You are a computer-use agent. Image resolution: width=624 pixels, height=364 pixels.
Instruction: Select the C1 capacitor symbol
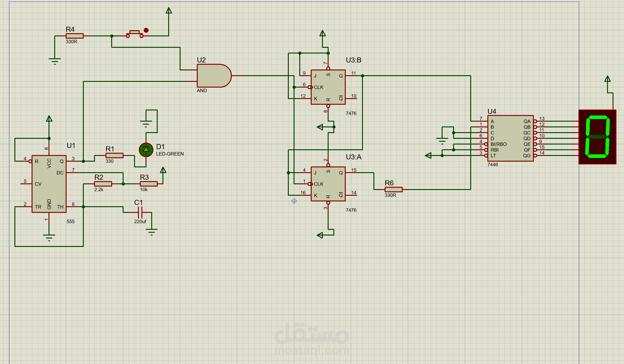[140, 212]
